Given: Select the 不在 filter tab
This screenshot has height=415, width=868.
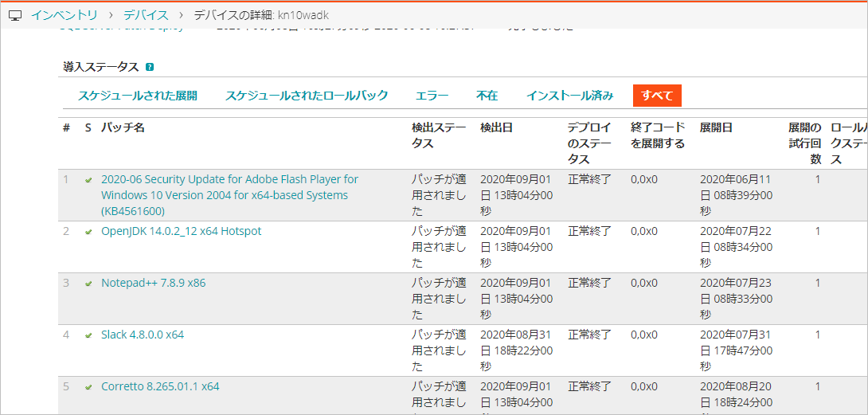Looking at the screenshot, I should [487, 96].
